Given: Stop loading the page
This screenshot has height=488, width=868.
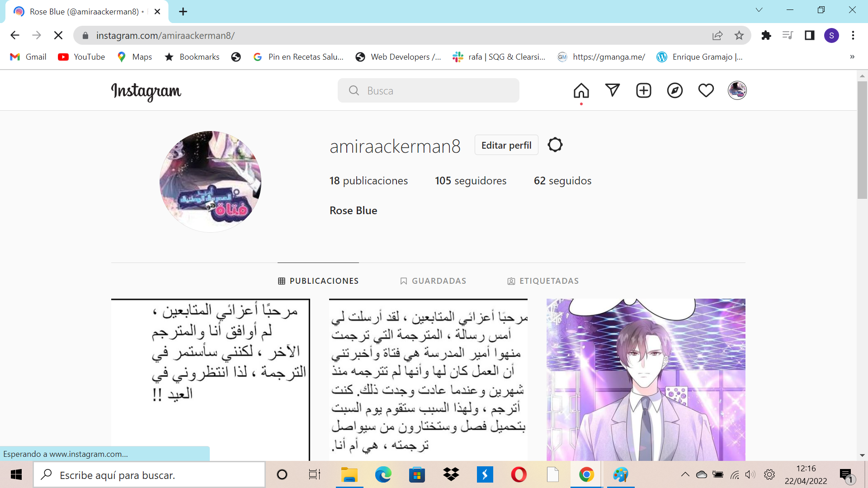Looking at the screenshot, I should pos(58,35).
